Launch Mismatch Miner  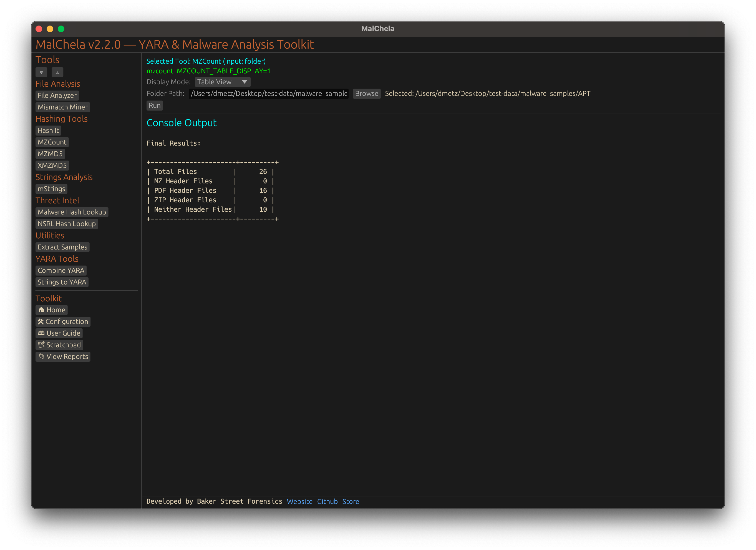coord(63,107)
